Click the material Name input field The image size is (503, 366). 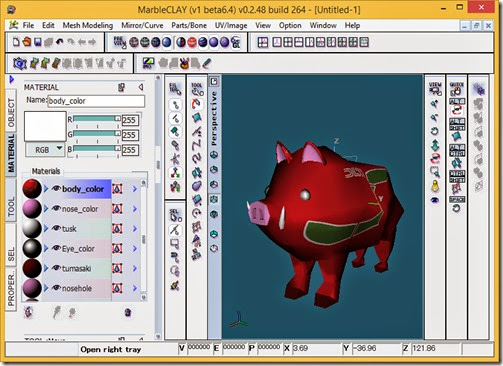pos(96,101)
